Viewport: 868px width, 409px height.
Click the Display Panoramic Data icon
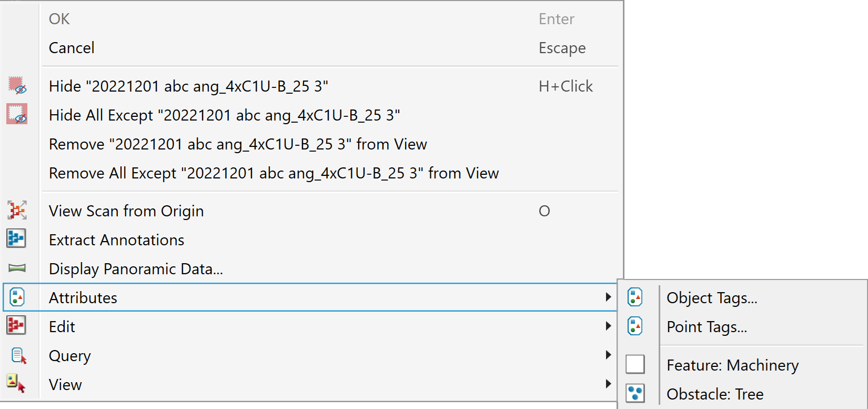point(17,268)
